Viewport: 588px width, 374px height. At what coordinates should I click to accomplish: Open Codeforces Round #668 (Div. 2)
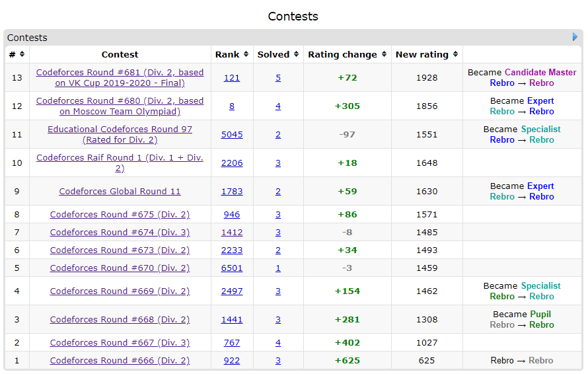pyautogui.click(x=120, y=320)
